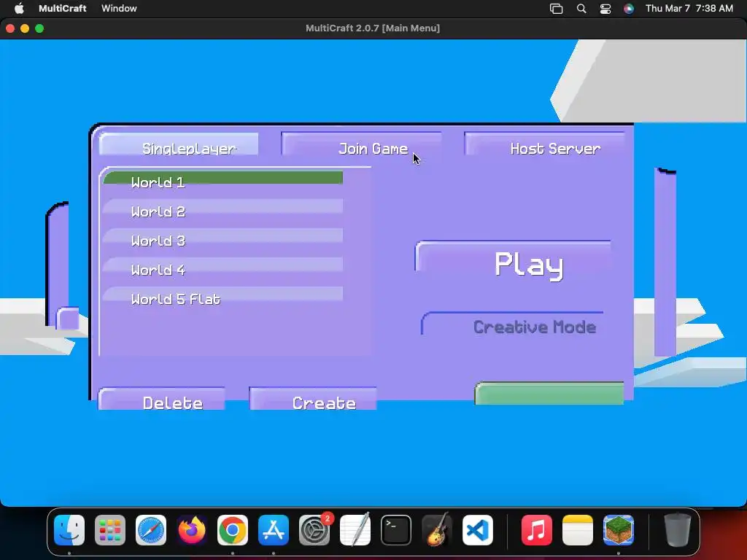Open the Music app from the Dock
The height and width of the screenshot is (560, 747).
point(536,530)
